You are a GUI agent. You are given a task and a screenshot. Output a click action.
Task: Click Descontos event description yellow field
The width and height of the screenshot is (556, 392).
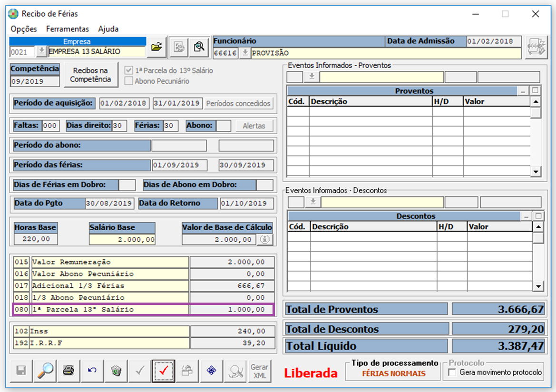pyautogui.click(x=382, y=202)
